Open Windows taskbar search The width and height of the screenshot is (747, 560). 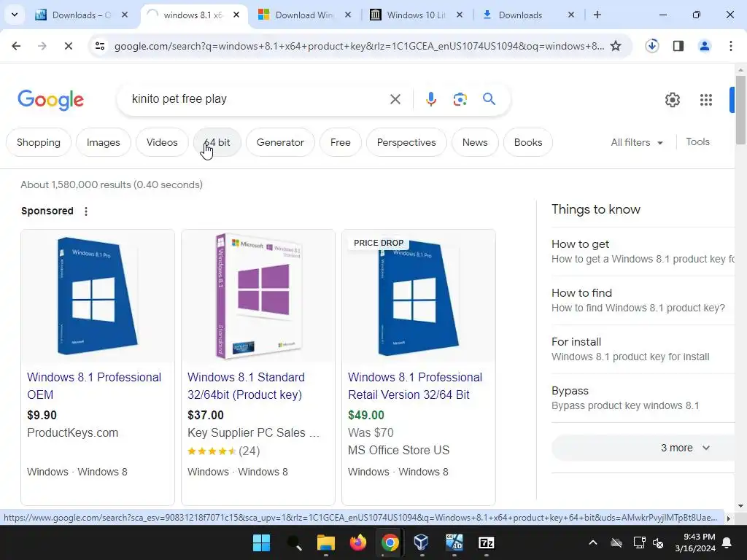(293, 542)
